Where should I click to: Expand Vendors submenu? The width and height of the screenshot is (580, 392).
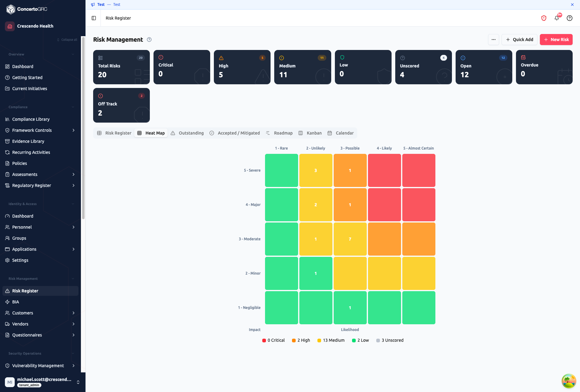74,324
